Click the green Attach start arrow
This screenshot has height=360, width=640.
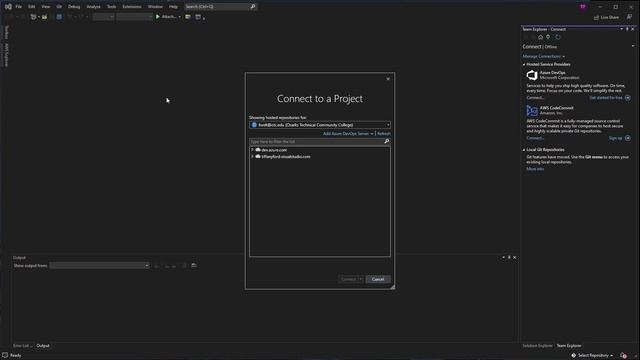pyautogui.click(x=158, y=17)
